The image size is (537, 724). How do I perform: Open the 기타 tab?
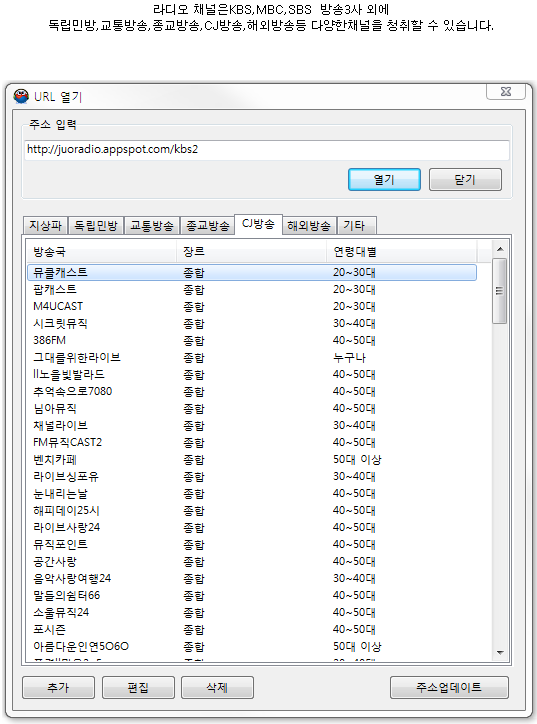point(356,225)
